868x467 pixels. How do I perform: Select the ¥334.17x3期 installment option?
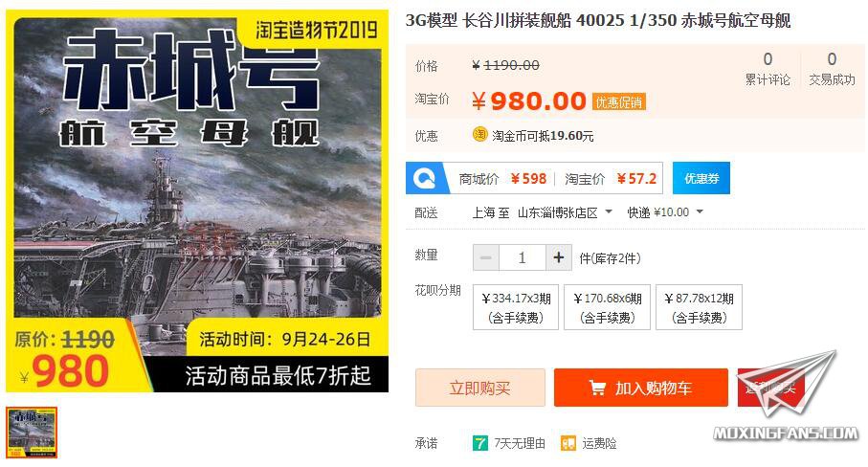click(x=516, y=307)
